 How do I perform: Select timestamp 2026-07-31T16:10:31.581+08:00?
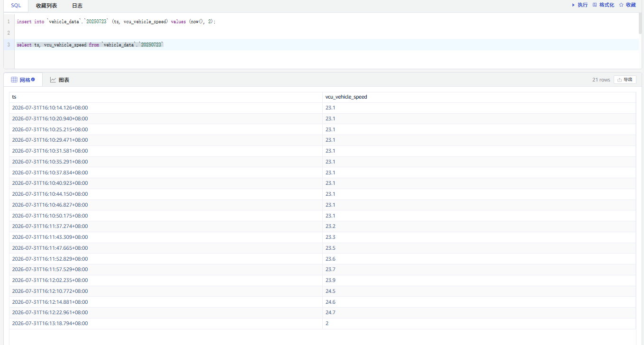point(50,151)
